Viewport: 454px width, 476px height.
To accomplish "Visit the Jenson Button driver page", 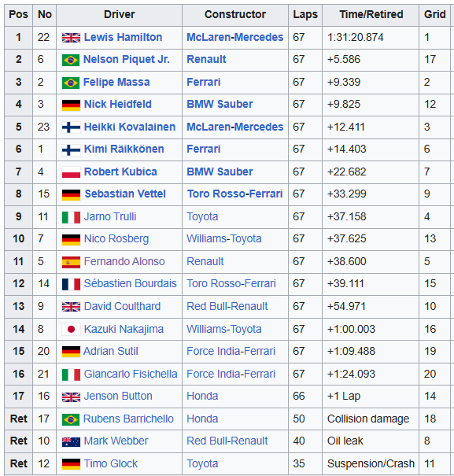I will (x=118, y=396).
